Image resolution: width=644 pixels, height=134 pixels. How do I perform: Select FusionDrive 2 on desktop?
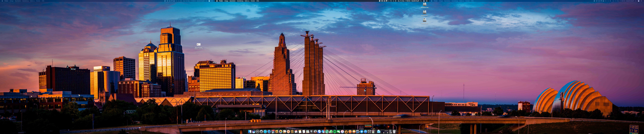424,21
